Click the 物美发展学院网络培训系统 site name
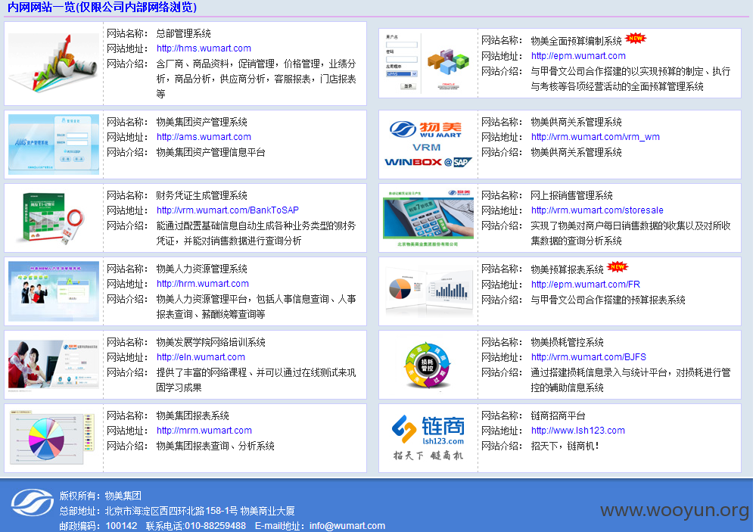The width and height of the screenshot is (756, 532). coord(210,342)
